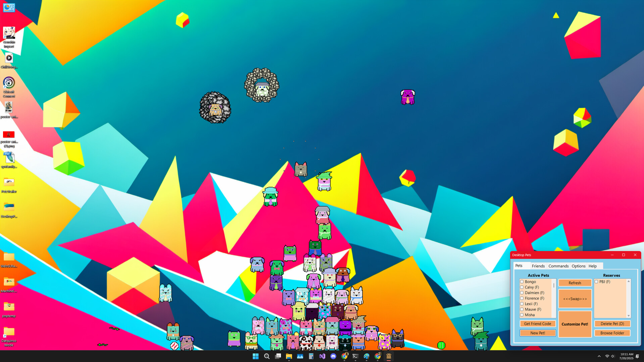Open Desktop Pets from the taskbar dog icon
Image resolution: width=644 pixels, height=362 pixels.
tap(389, 356)
